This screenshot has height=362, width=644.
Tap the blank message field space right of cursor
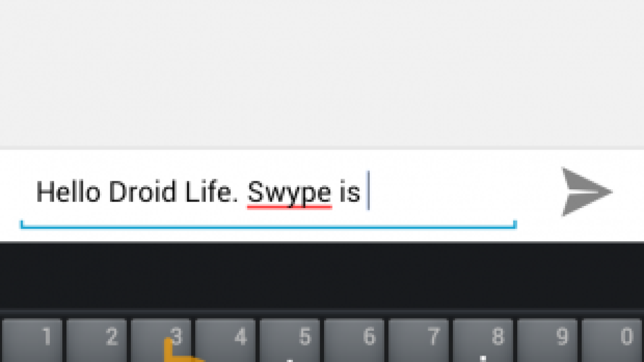point(443,191)
